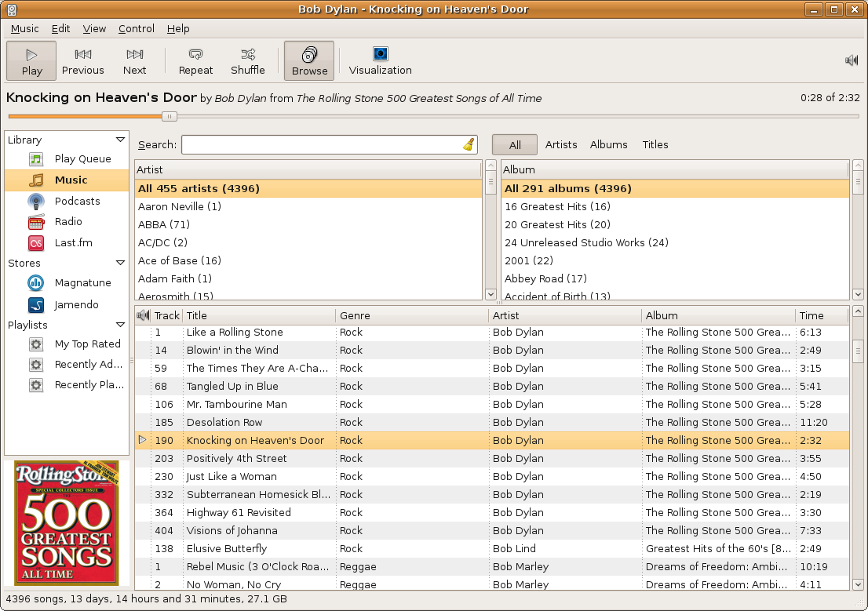Start playback with the Play button
The height and width of the screenshot is (611, 868).
(x=31, y=61)
